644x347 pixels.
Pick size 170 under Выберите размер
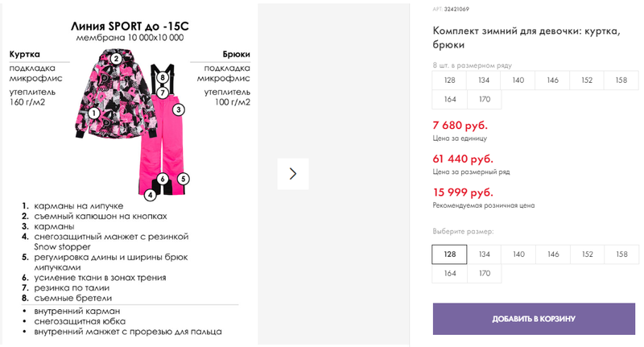click(x=485, y=274)
